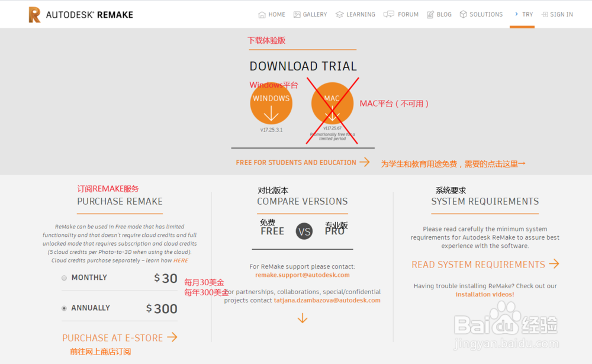Click the DOWNLOAD TRIAL heading
Screen dimensions: 592x364
point(303,66)
